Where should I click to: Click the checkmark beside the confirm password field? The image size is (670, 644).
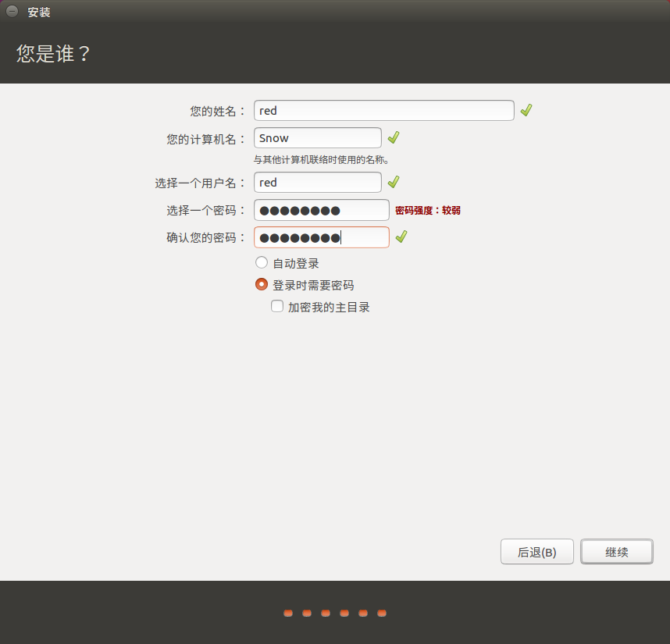[401, 237]
